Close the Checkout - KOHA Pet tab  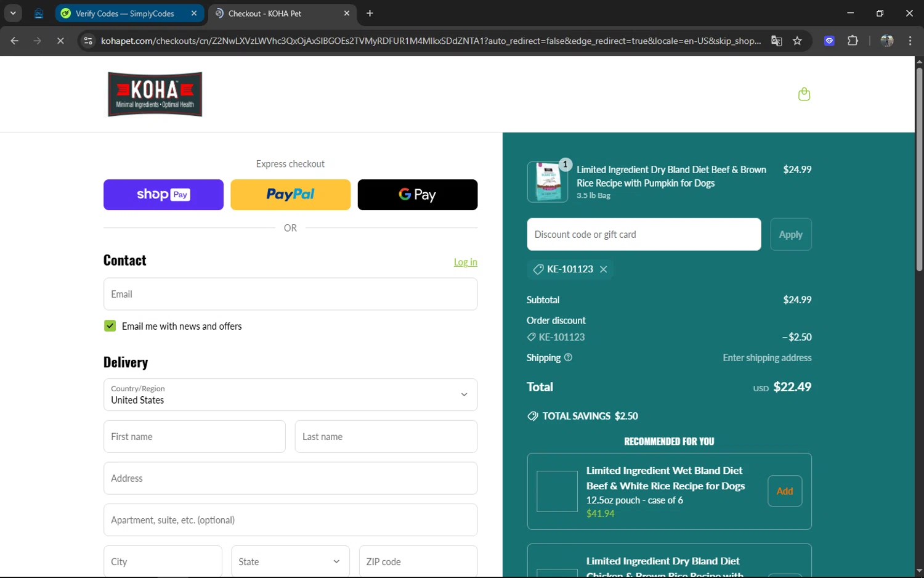coord(347,13)
